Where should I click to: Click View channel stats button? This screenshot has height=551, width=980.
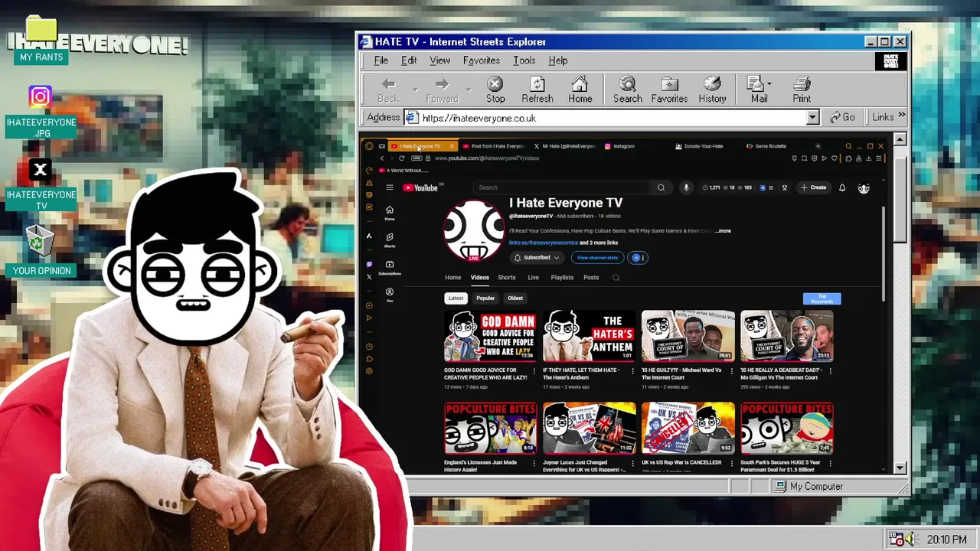(x=597, y=258)
